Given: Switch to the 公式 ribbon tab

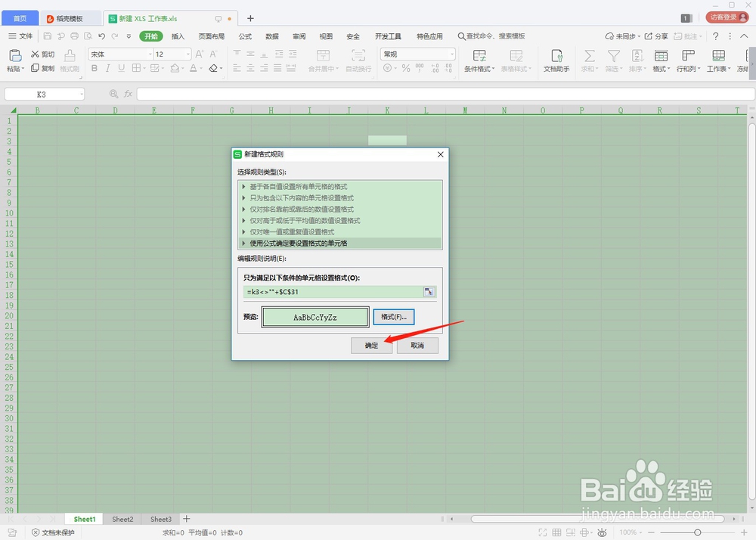Looking at the screenshot, I should coord(245,36).
